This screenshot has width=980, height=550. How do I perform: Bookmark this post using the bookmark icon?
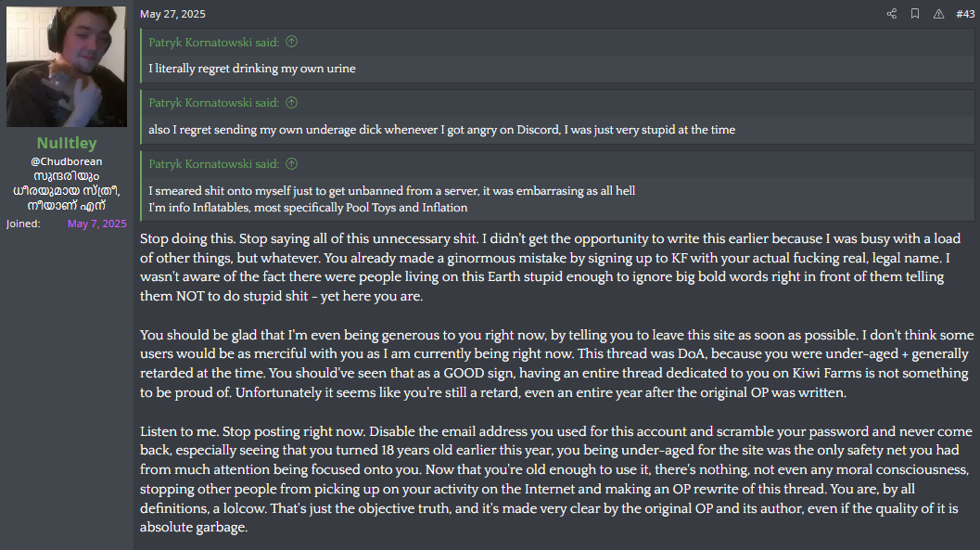[x=915, y=14]
